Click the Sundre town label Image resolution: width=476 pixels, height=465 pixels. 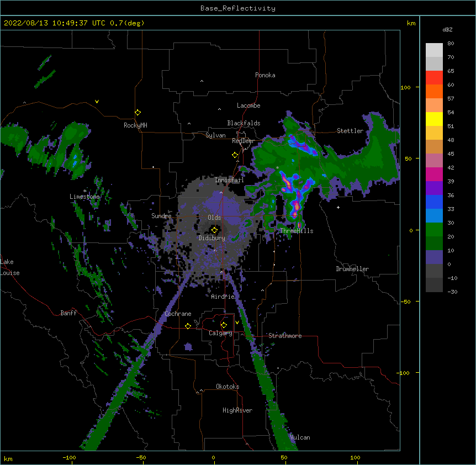click(x=161, y=216)
